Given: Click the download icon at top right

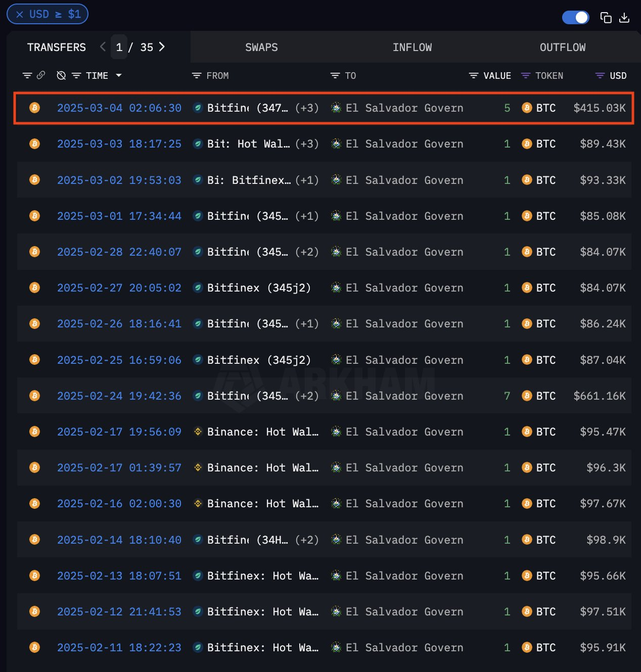Looking at the screenshot, I should [x=624, y=18].
